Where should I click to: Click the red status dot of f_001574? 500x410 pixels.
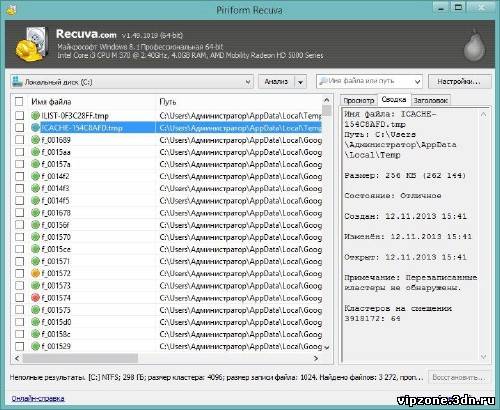click(x=35, y=298)
